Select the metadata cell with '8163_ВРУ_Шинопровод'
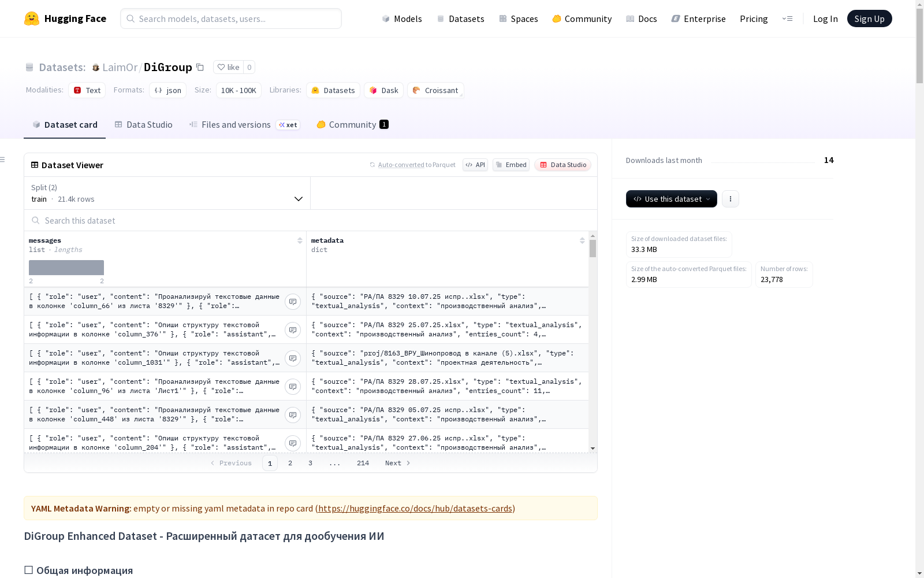This screenshot has height=578, width=924. (x=448, y=358)
